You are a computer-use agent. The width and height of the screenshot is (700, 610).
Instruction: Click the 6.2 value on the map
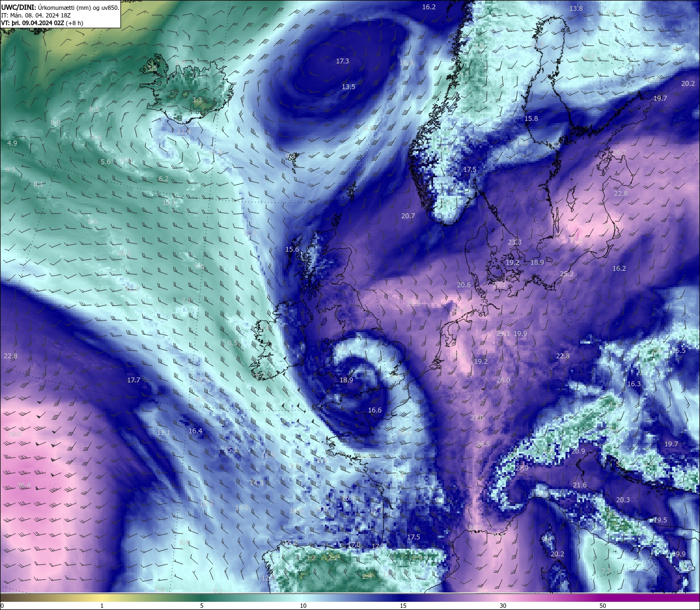pyautogui.click(x=164, y=179)
